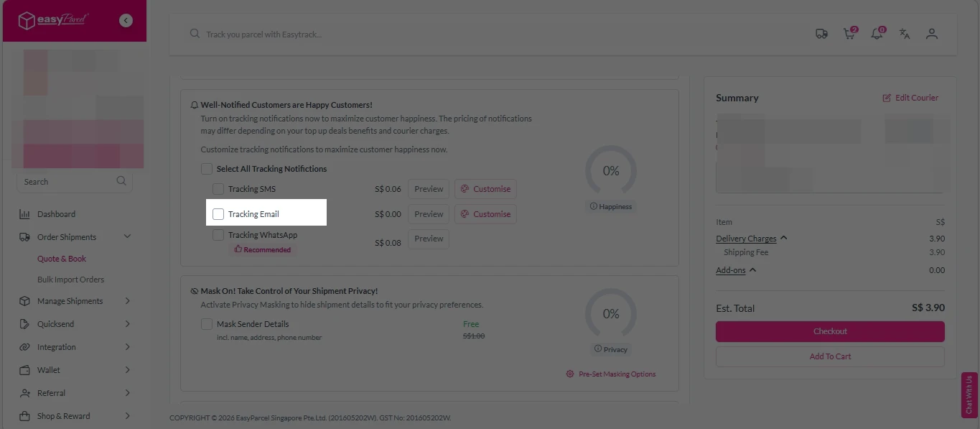This screenshot has height=429, width=980.
Task: Collapse sidebar with the arrow button
Action: pos(126,21)
